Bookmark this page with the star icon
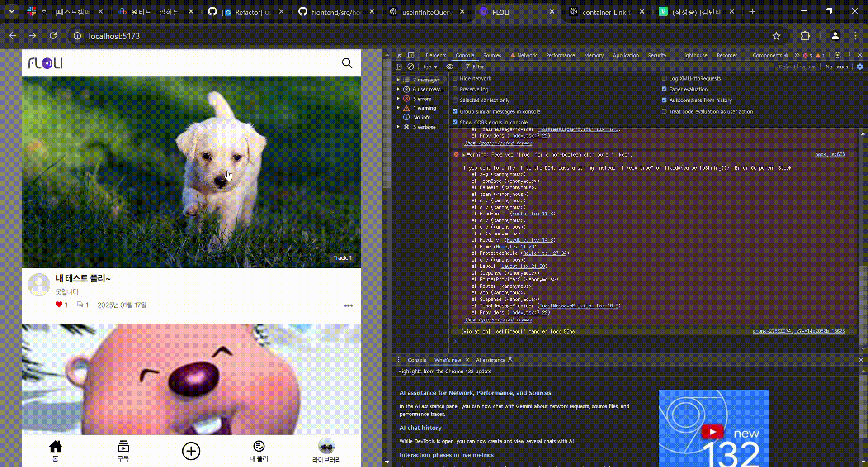This screenshot has width=868, height=467. tap(776, 36)
